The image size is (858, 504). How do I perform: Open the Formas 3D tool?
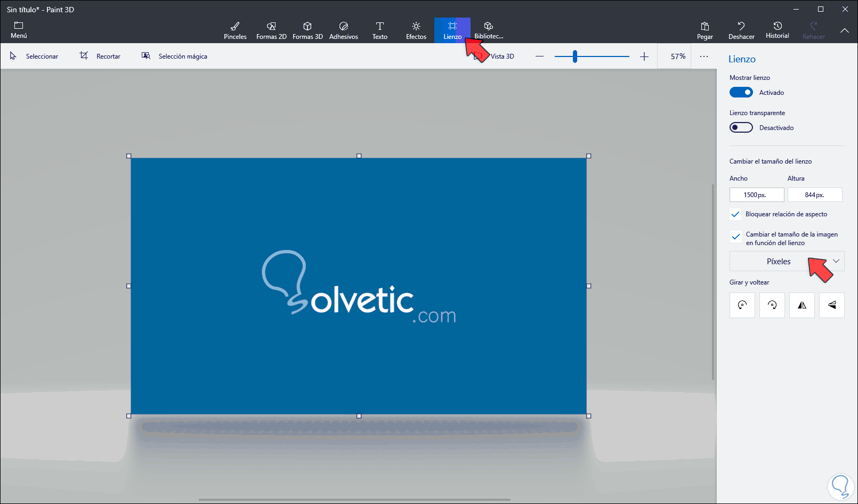pos(307,30)
